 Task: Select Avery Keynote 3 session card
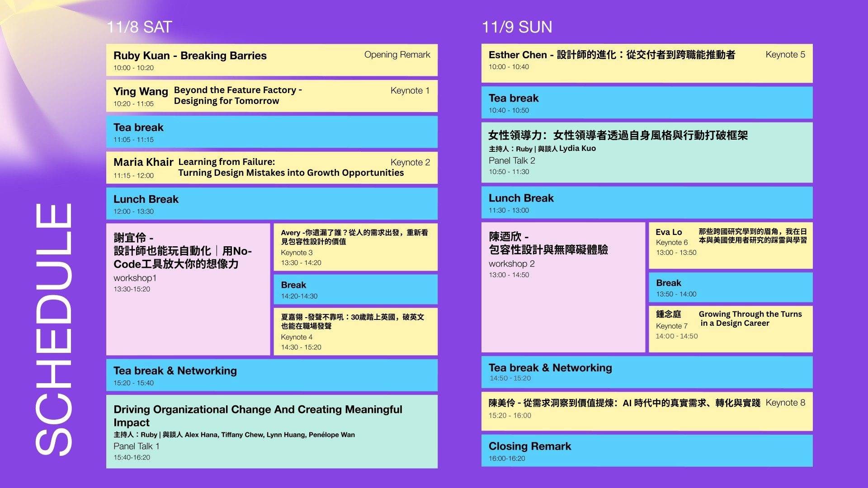pyautogui.click(x=356, y=247)
